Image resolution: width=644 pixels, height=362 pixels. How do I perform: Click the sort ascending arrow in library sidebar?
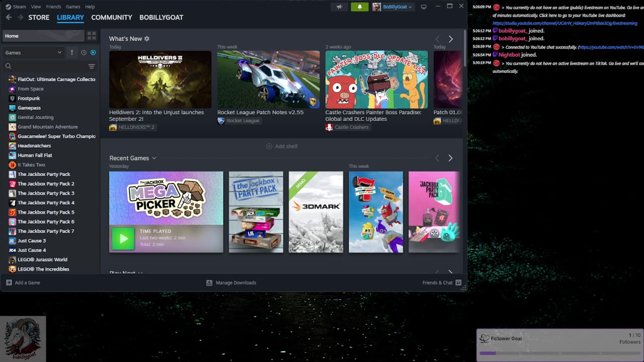(x=72, y=52)
